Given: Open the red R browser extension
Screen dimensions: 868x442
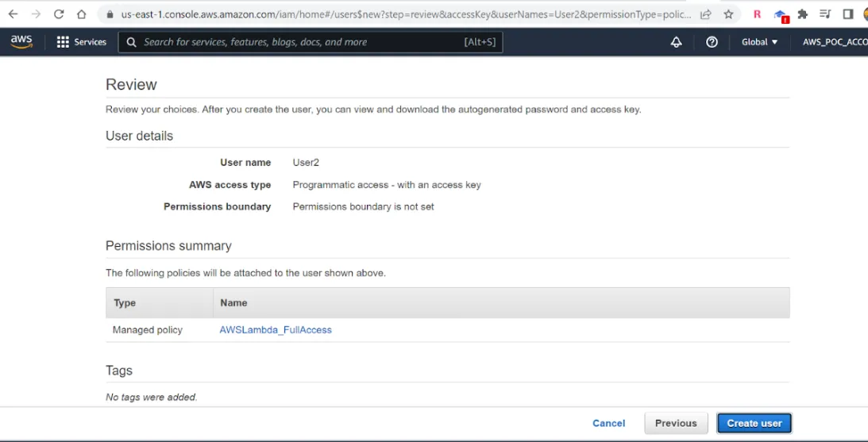Looking at the screenshot, I should point(758,14).
